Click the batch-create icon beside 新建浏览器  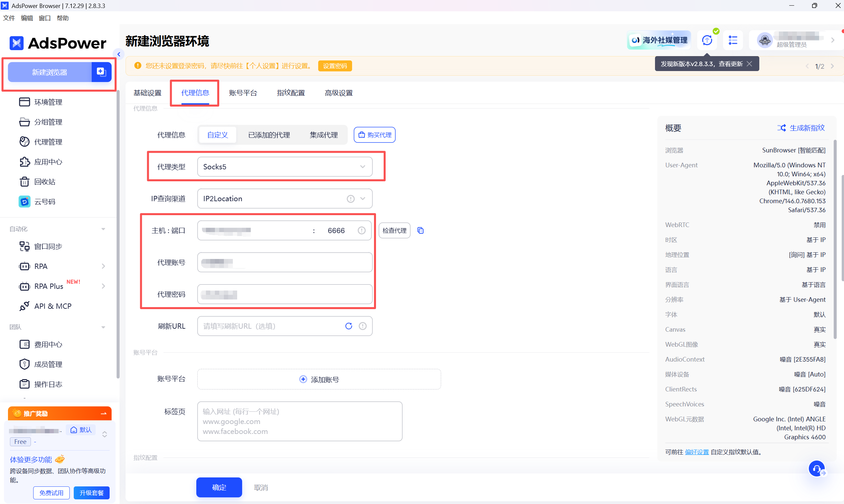[x=101, y=72]
